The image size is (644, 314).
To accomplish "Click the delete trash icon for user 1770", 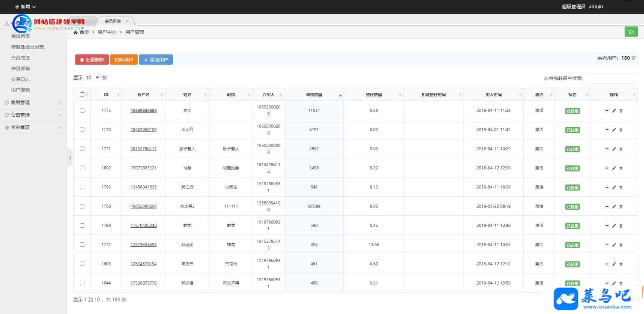I will point(621,130).
